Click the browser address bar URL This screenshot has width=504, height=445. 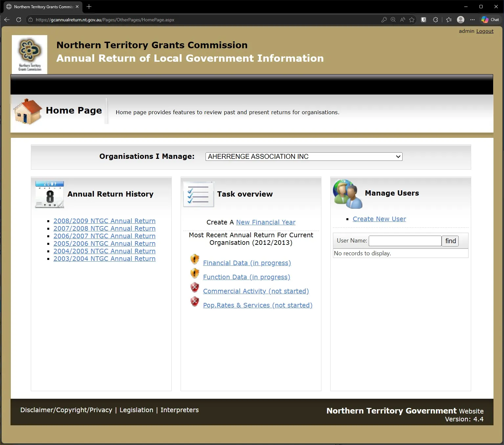tap(105, 20)
